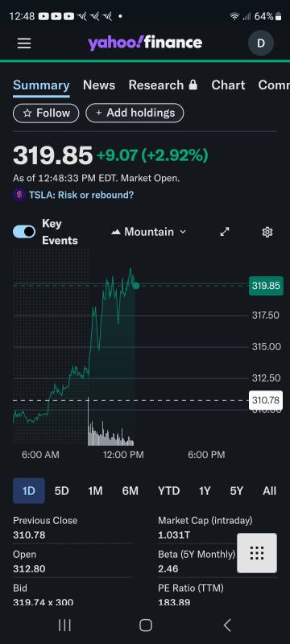This screenshot has height=644, width=290.
Task: Toggle the Key Events switch off
Action: tap(24, 232)
